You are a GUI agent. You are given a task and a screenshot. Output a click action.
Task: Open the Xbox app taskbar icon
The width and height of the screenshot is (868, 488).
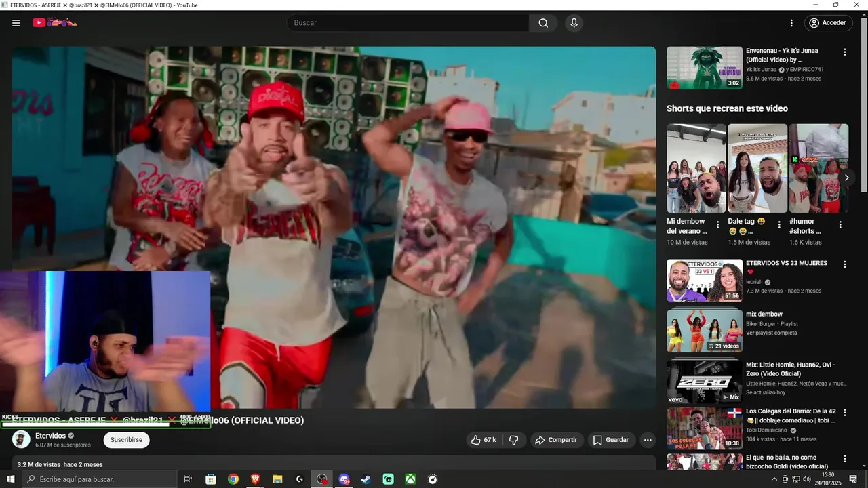click(x=410, y=479)
